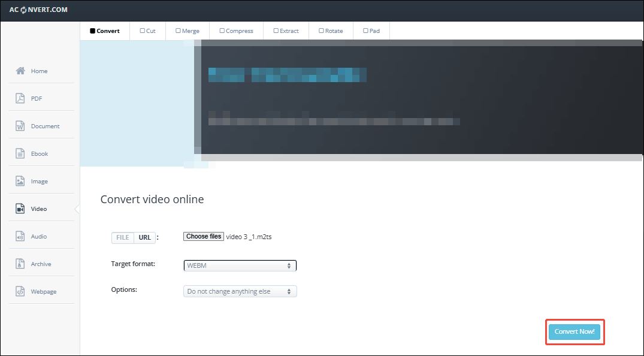Switch to the Convert tab
644x356 pixels.
[104, 30]
